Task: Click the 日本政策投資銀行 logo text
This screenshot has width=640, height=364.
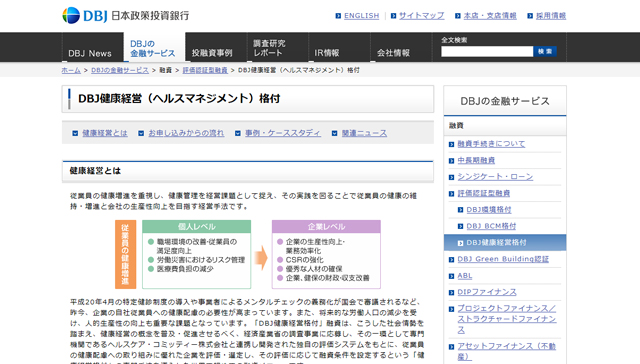Action: pos(150,16)
